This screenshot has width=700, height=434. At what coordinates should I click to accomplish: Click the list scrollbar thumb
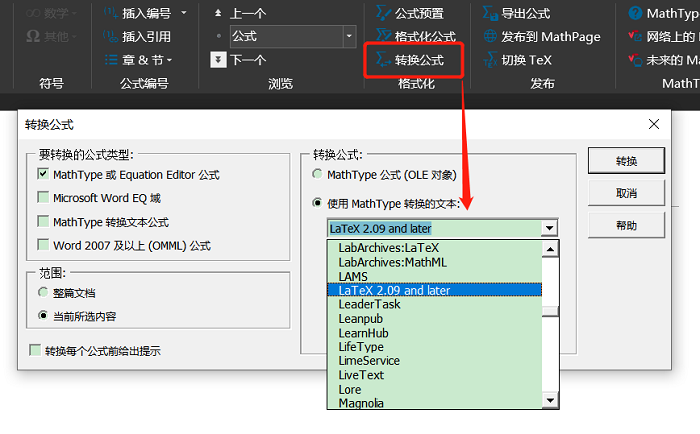(550, 311)
